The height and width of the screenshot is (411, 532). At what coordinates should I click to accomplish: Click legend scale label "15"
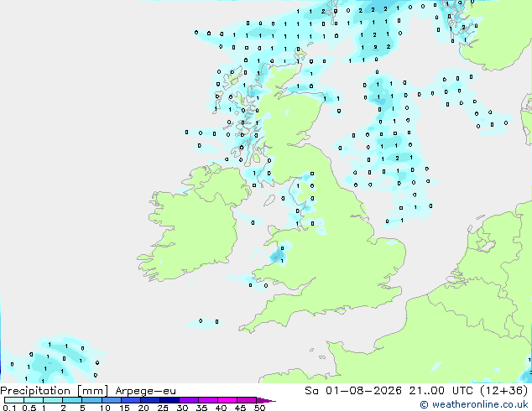click(x=124, y=408)
